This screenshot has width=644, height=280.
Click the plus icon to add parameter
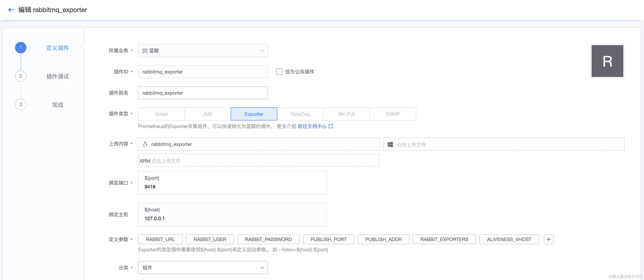point(549,239)
